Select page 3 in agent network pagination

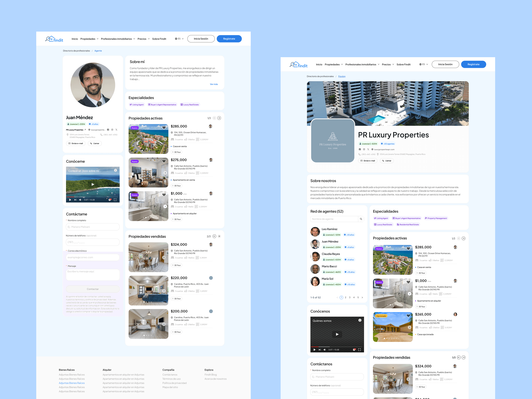350,298
